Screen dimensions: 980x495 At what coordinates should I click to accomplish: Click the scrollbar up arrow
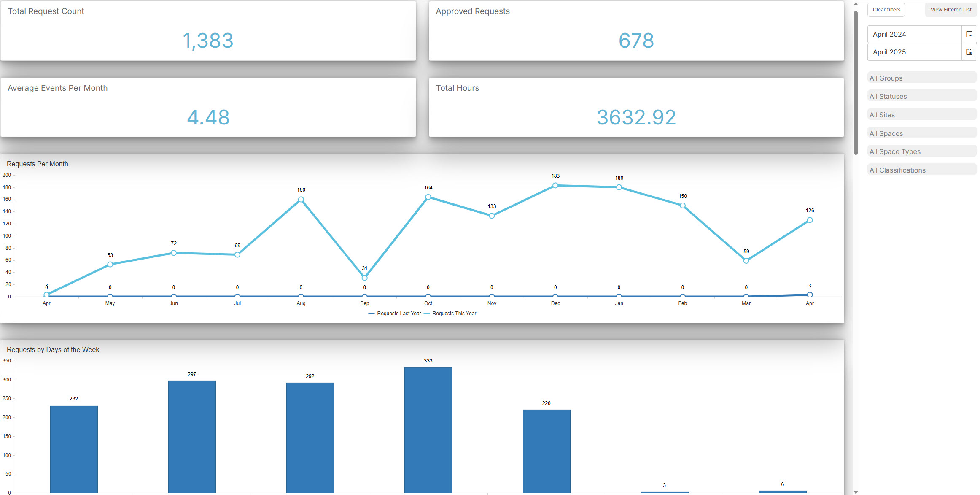click(856, 4)
